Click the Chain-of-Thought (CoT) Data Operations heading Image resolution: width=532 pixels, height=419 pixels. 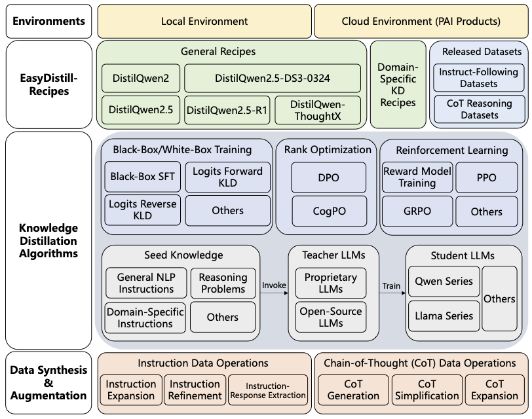(420, 363)
